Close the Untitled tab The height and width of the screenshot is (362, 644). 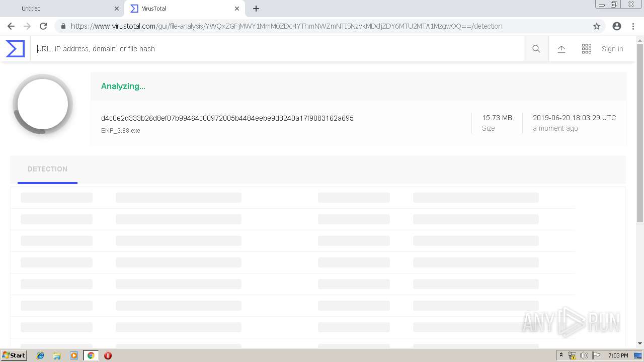(x=117, y=9)
